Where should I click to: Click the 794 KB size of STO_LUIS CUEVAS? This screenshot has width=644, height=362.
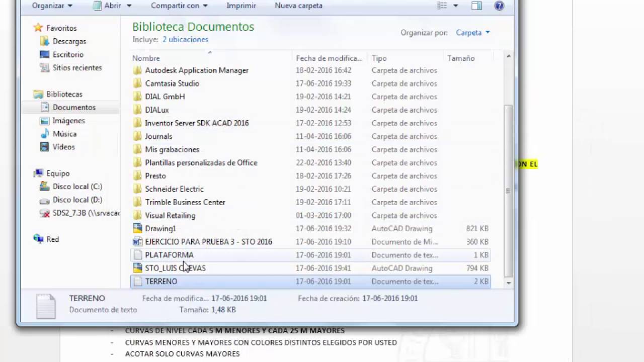click(x=477, y=268)
